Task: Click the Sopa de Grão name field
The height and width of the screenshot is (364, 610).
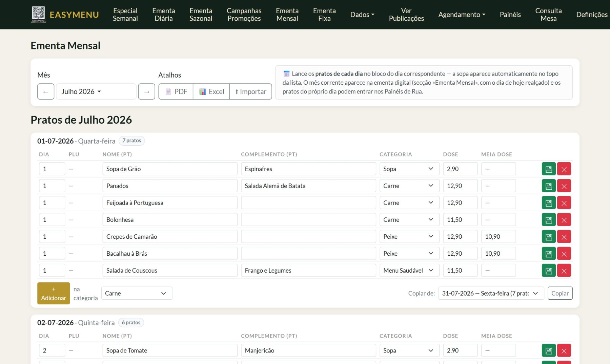Action: point(170,169)
